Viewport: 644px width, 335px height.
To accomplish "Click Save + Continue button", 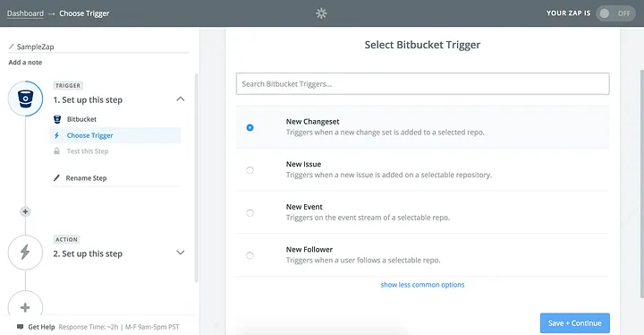I will pos(574,323).
